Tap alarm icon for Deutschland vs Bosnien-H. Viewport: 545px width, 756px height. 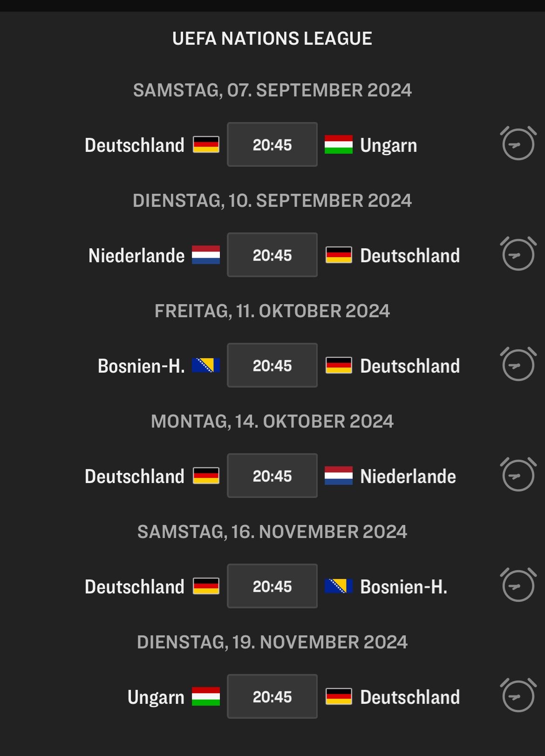tap(518, 586)
